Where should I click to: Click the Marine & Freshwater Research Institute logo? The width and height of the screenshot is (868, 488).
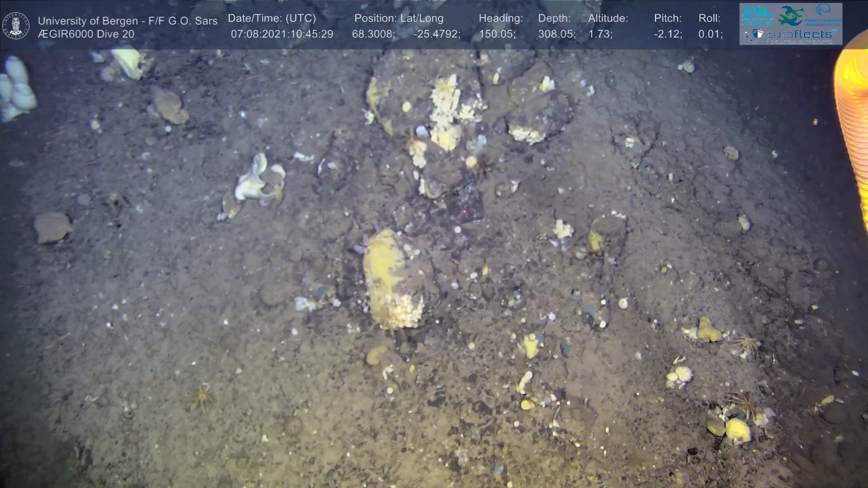tap(823, 14)
